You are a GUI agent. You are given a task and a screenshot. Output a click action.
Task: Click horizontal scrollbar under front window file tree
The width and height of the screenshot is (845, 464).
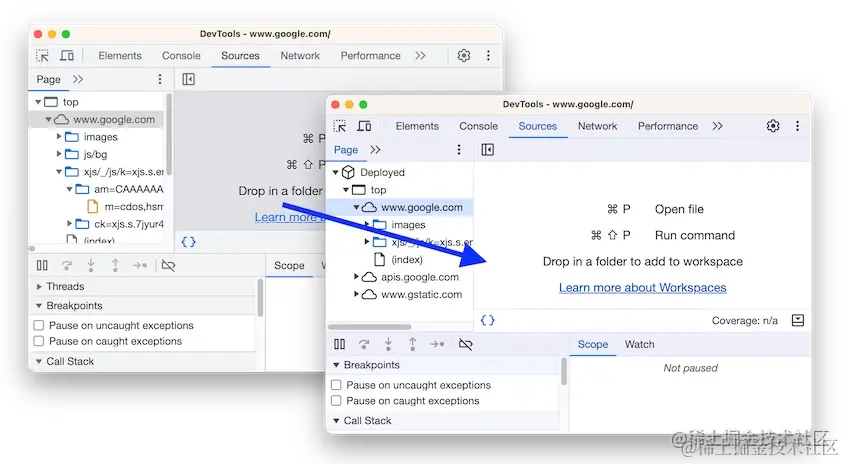[x=370, y=327]
